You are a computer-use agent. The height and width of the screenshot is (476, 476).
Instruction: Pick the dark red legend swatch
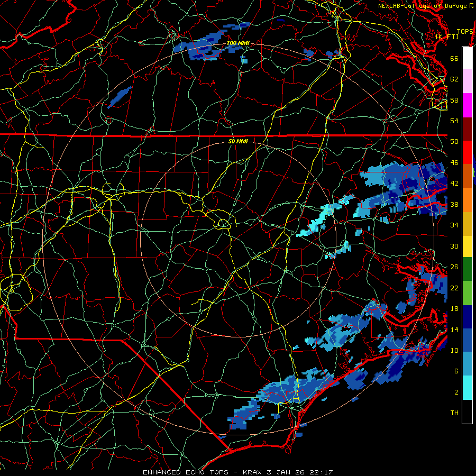pos(467,129)
